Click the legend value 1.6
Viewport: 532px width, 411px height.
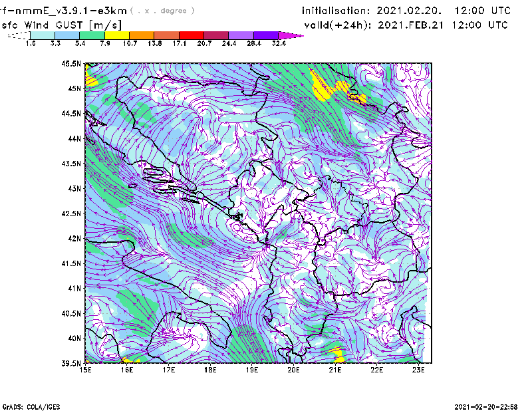pyautogui.click(x=31, y=43)
